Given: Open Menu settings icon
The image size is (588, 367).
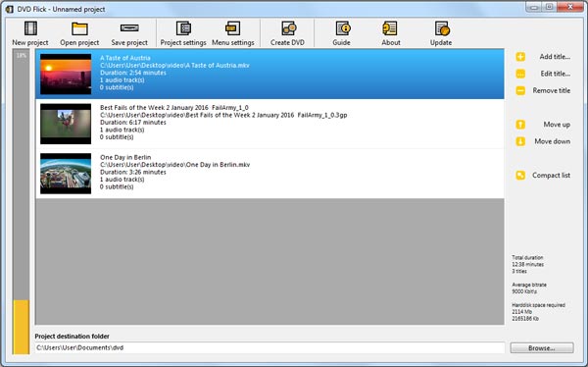Looking at the screenshot, I should 233,28.
